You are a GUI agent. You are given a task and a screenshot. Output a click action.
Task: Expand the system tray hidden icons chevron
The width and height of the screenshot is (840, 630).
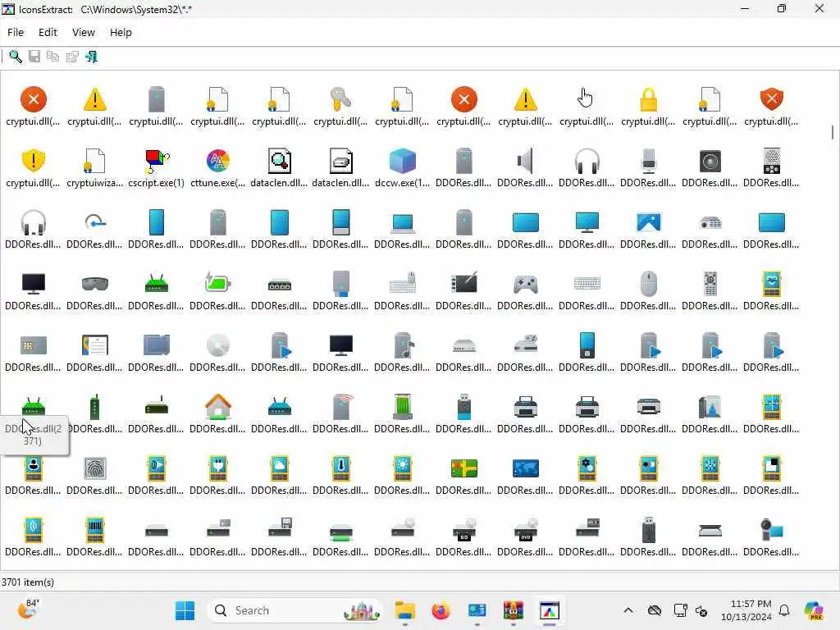(x=628, y=610)
